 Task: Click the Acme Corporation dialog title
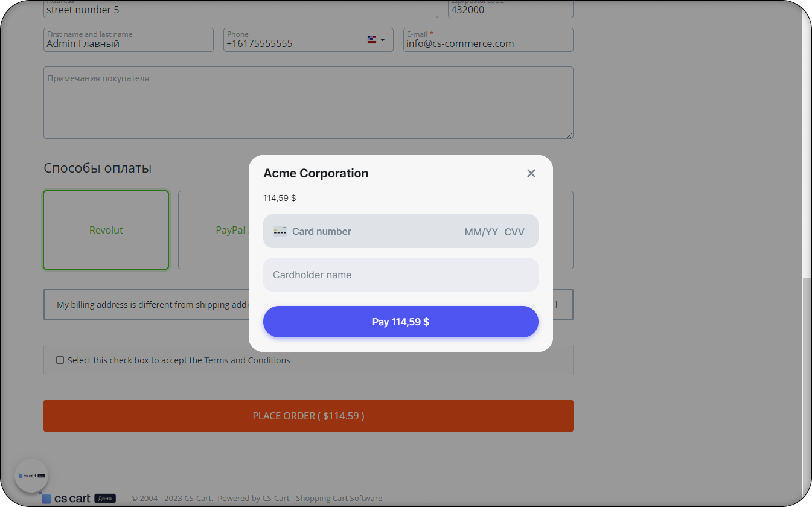[x=316, y=173]
